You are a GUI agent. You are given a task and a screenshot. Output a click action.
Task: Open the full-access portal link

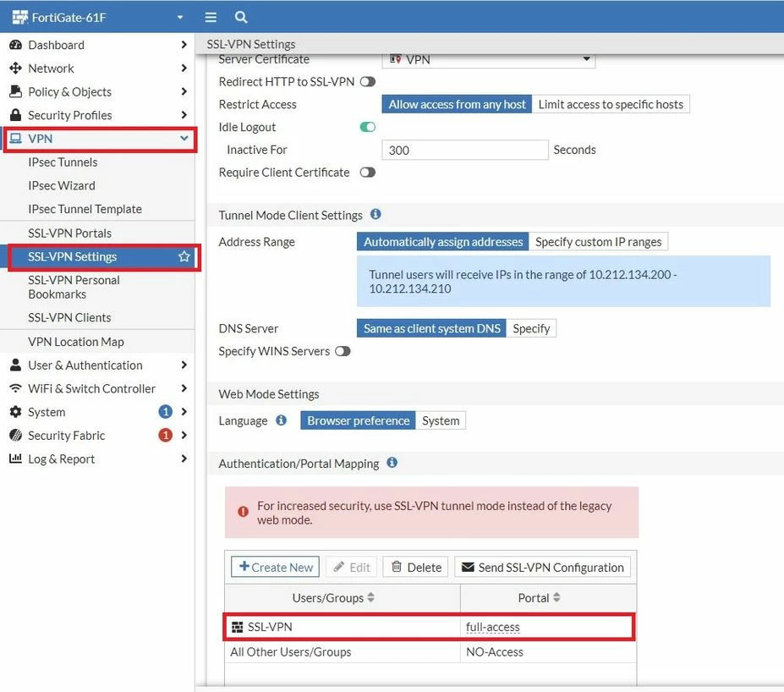(492, 627)
